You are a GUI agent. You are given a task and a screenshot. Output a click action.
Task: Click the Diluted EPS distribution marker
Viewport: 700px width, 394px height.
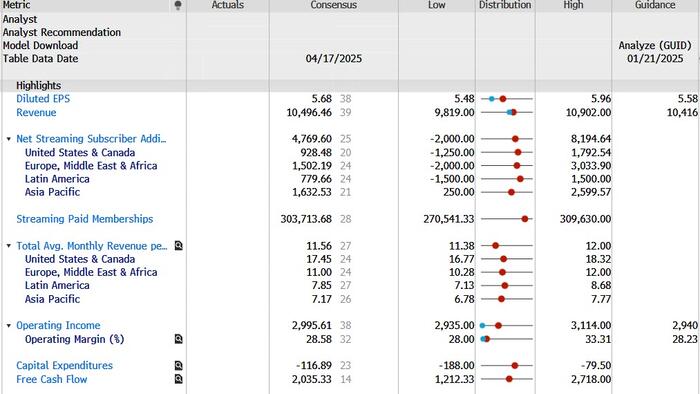coord(503,99)
